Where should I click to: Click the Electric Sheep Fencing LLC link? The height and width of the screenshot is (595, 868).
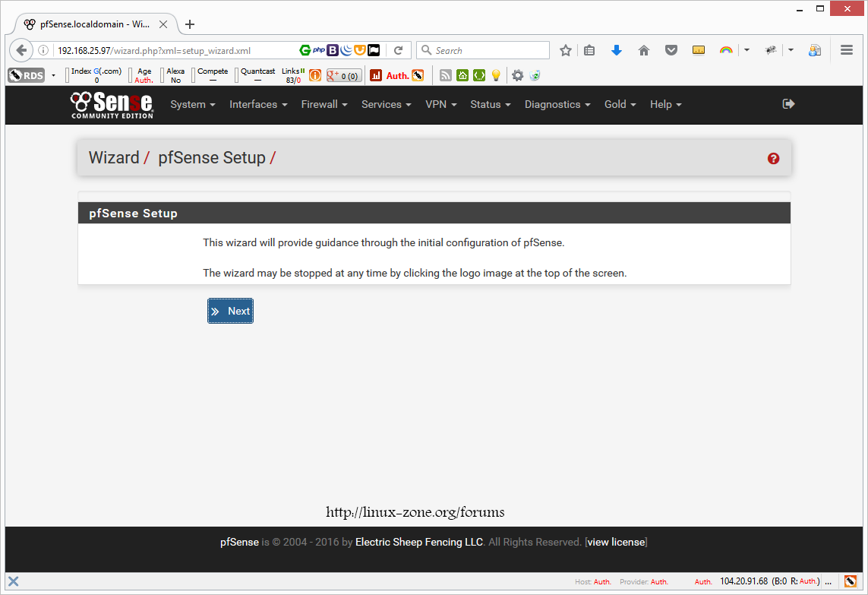click(x=419, y=543)
